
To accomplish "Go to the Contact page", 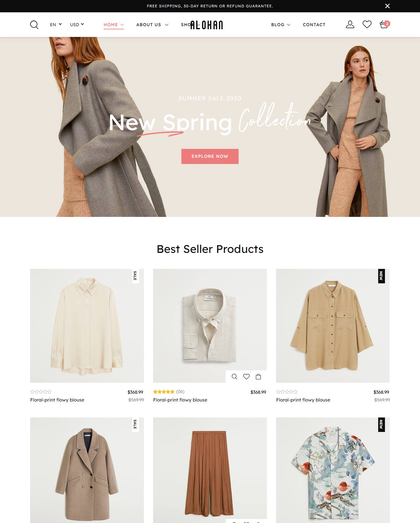I will (314, 25).
